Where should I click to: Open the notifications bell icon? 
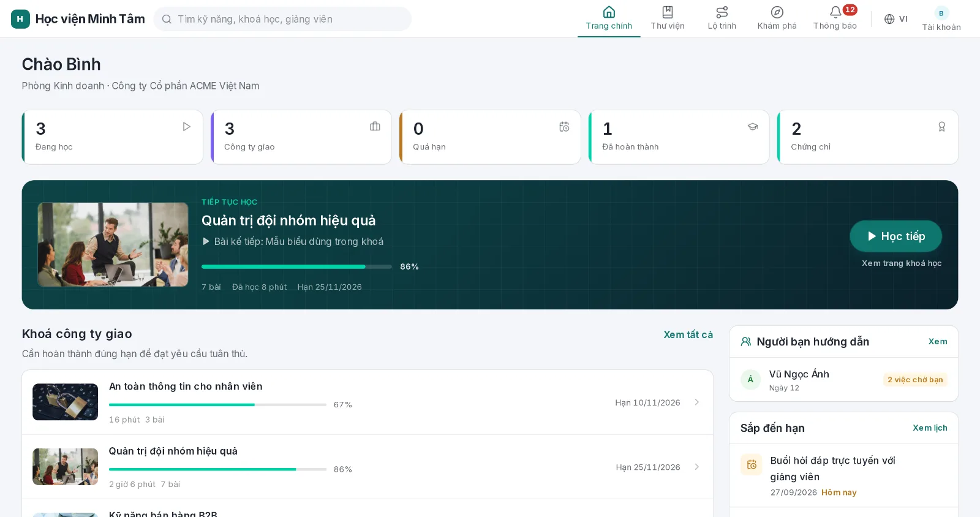coord(835,12)
